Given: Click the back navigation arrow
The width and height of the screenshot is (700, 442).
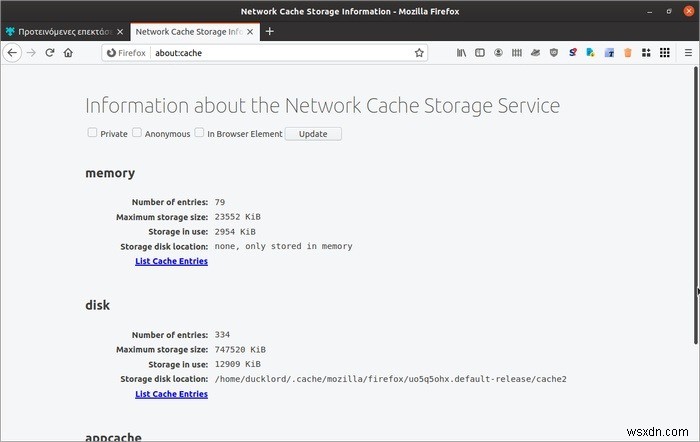Looking at the screenshot, I should click(x=12, y=52).
